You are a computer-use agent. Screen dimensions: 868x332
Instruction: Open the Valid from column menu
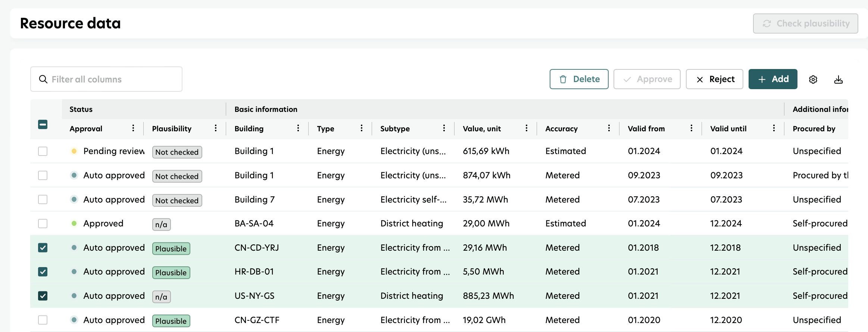click(691, 128)
